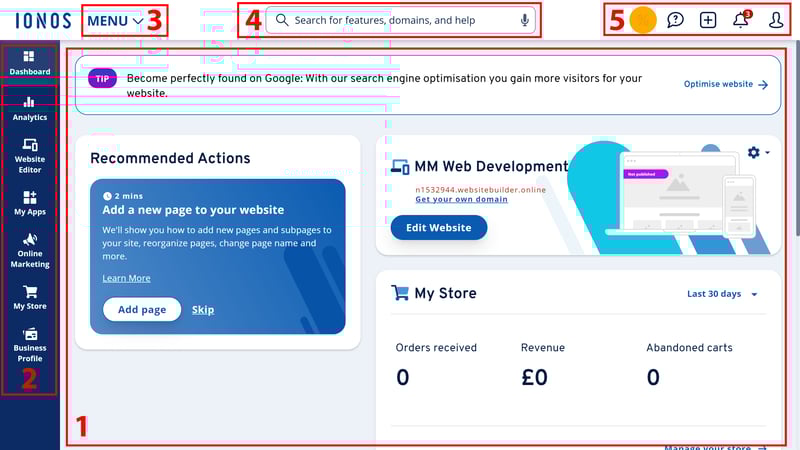Open My Apps in the sidebar
This screenshot has height=450, width=800.
(x=30, y=203)
